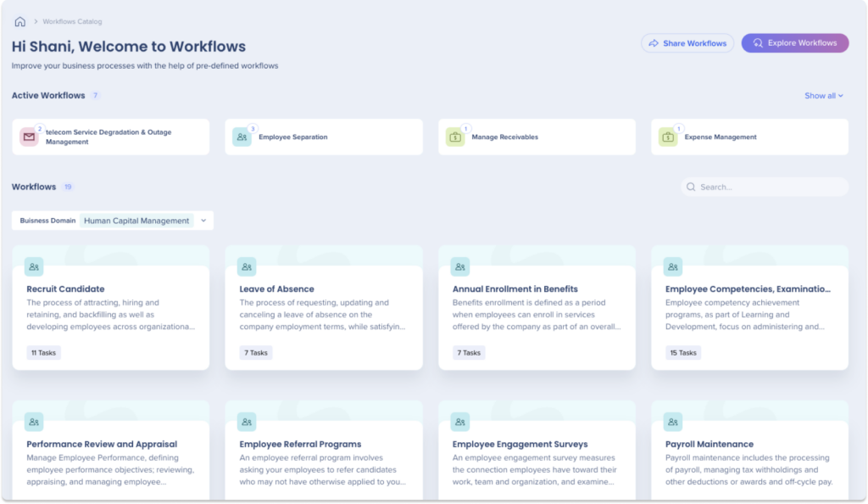The height and width of the screenshot is (504, 868).
Task: Click the briefcase icon on Expense Management card
Action: [x=666, y=137]
